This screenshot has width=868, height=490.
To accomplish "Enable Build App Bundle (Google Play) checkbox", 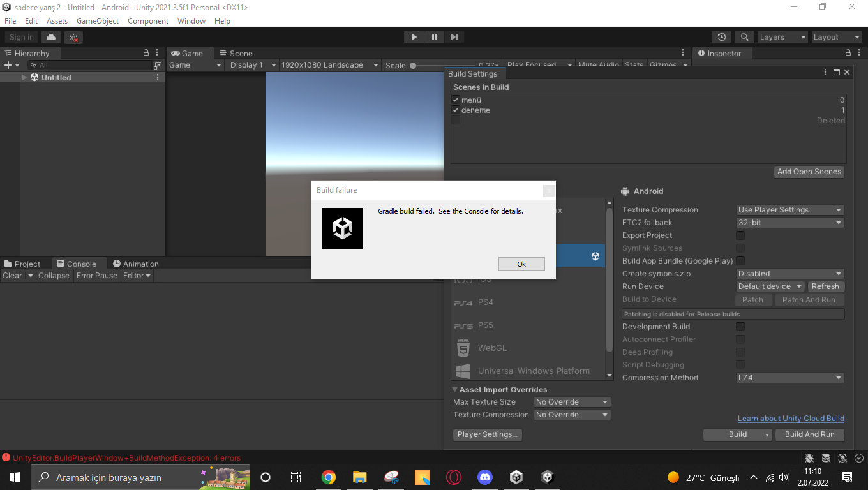I will (740, 261).
